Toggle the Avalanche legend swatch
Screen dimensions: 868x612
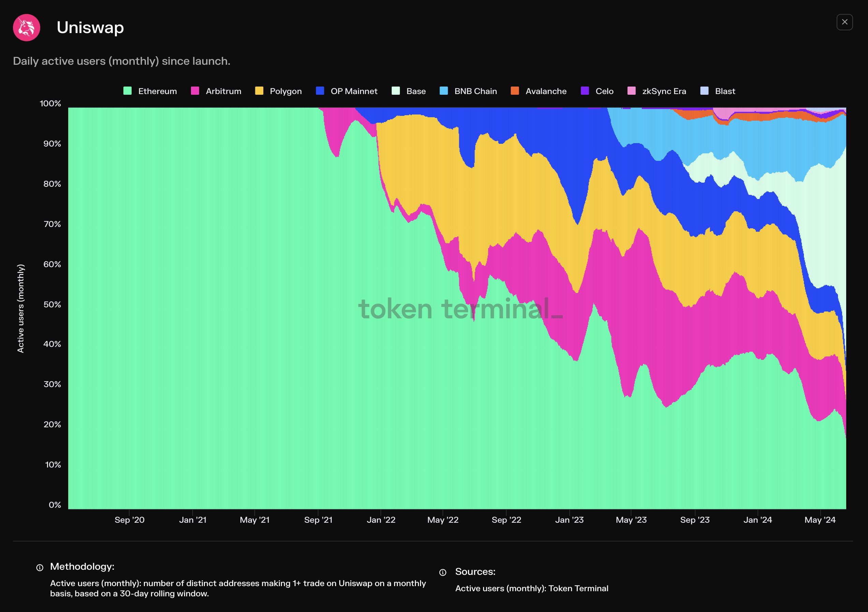(x=515, y=91)
